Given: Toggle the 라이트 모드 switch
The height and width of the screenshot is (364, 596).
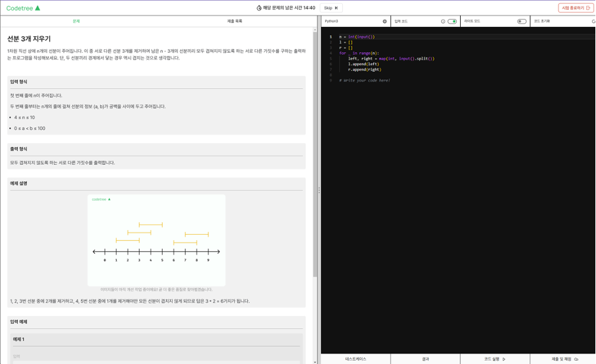Looking at the screenshot, I should (x=522, y=21).
